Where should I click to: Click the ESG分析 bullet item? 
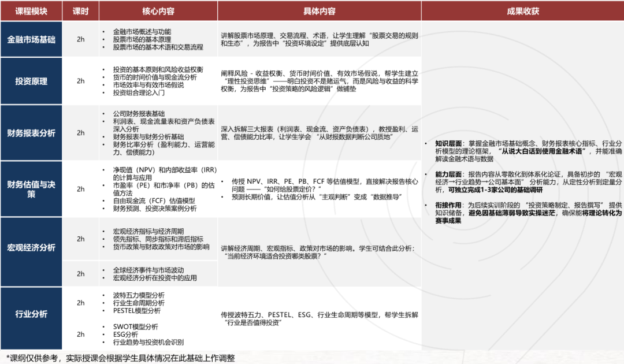point(125,334)
